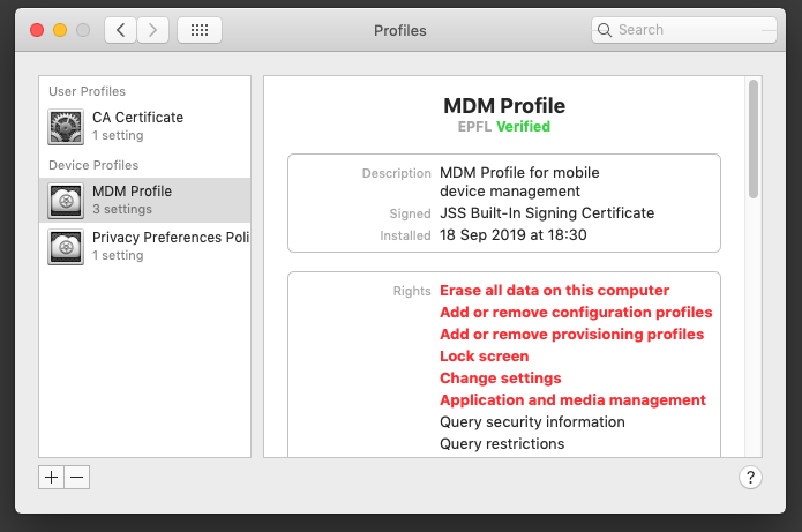Select the Privacy Preferences Policy profile icon

coord(65,246)
